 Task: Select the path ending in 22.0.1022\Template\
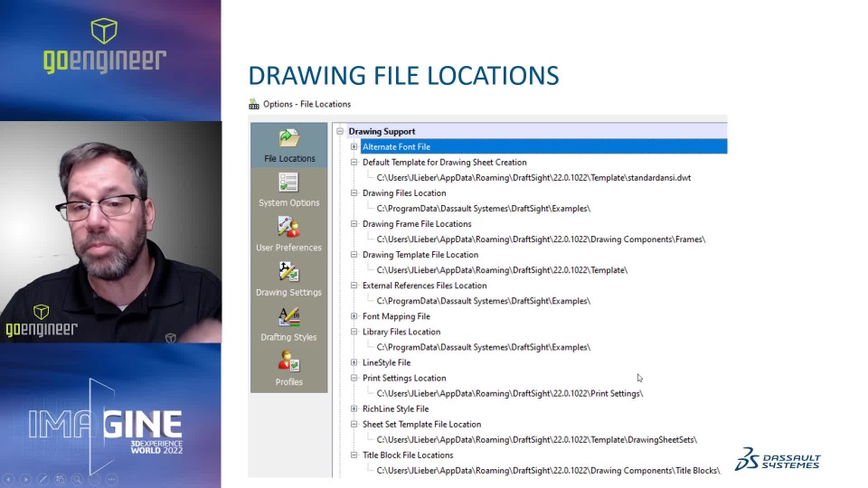tap(502, 270)
